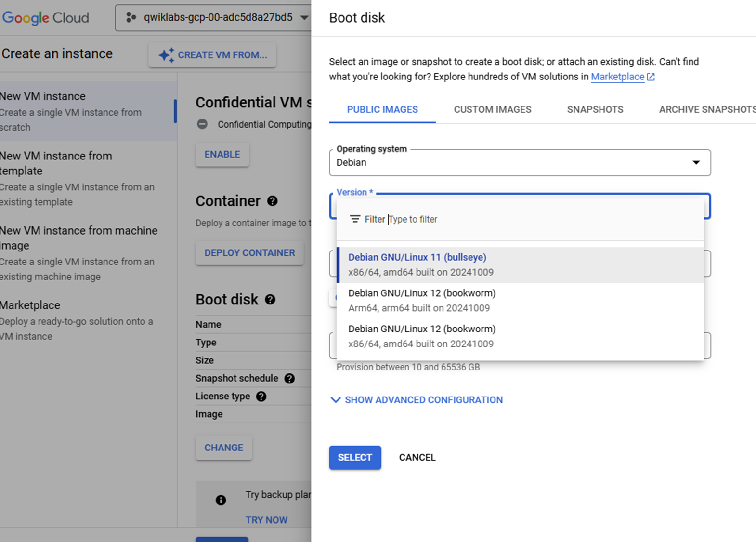Open the Boot disk help icon

coord(270,300)
